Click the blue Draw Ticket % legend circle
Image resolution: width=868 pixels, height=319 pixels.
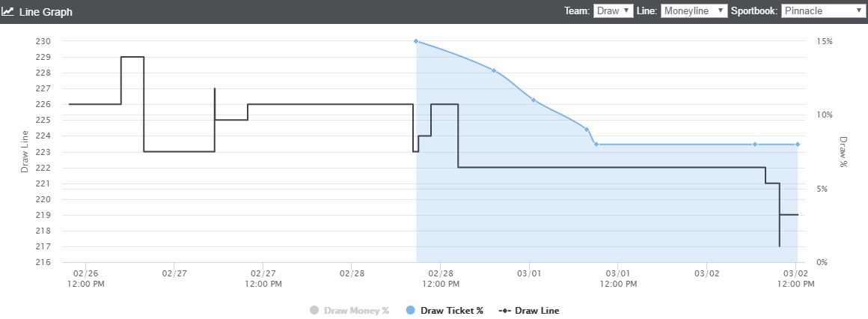pos(410,310)
